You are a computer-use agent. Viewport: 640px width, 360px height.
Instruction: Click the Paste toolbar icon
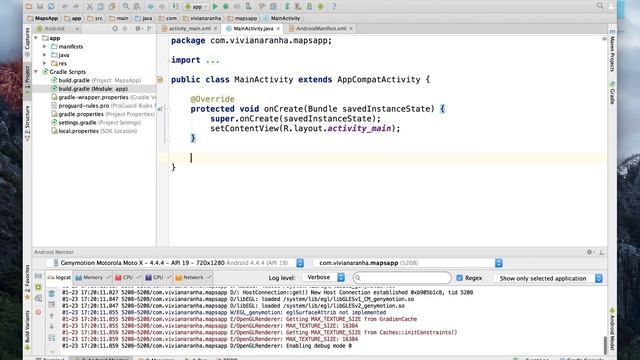tap(112, 6)
